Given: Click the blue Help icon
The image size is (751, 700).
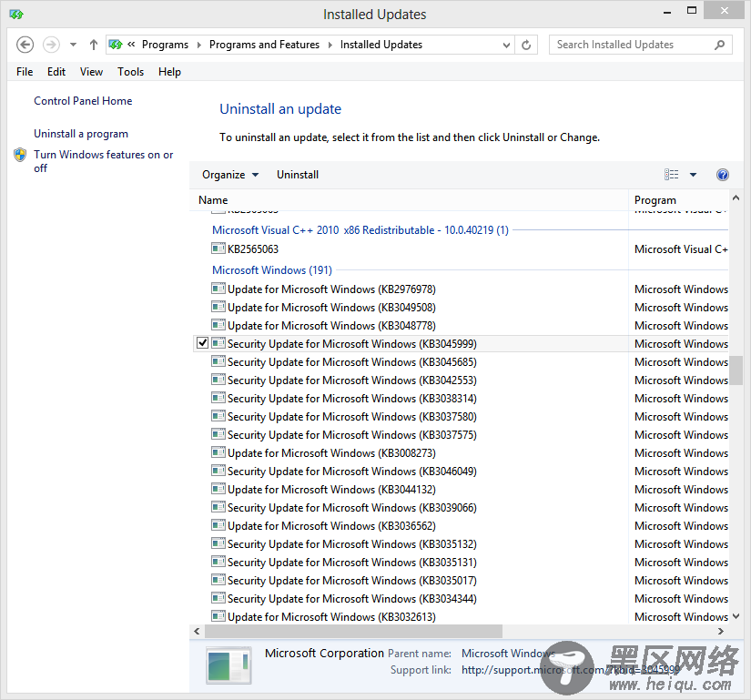Looking at the screenshot, I should click(722, 175).
